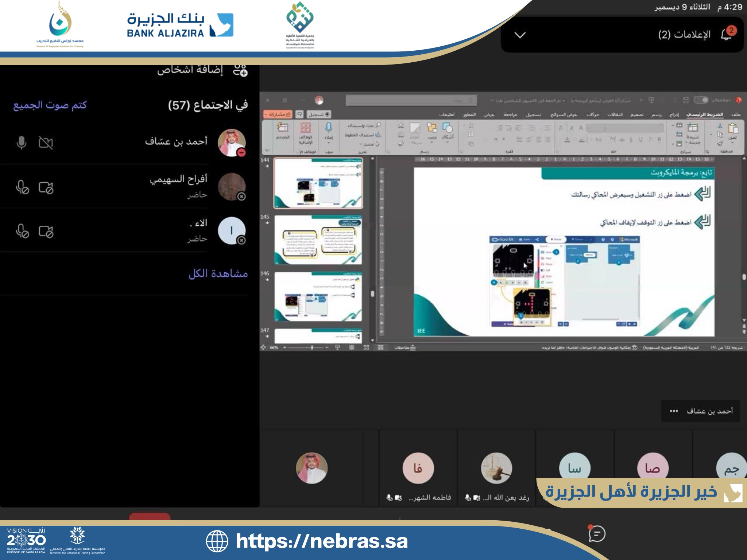The height and width of the screenshot is (560, 747).
Task: Tap 'Mute all' link (كتم صوت الجميع)
Action: [50, 105]
